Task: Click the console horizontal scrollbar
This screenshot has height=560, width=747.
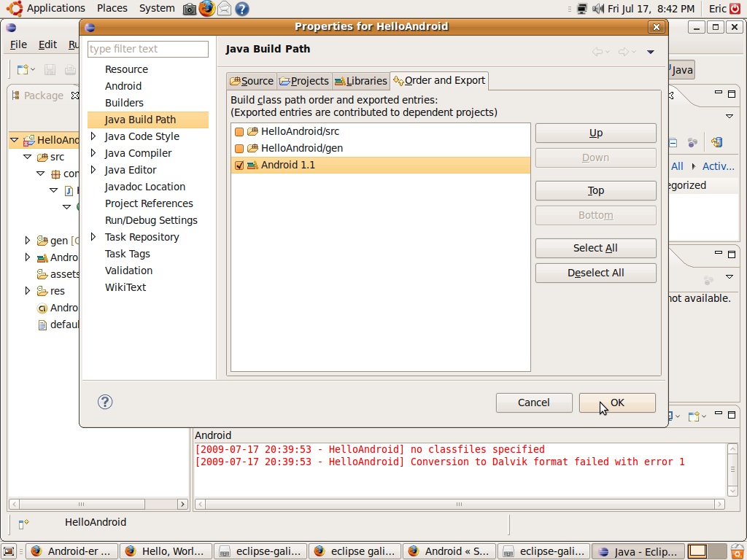Action: pos(460,504)
